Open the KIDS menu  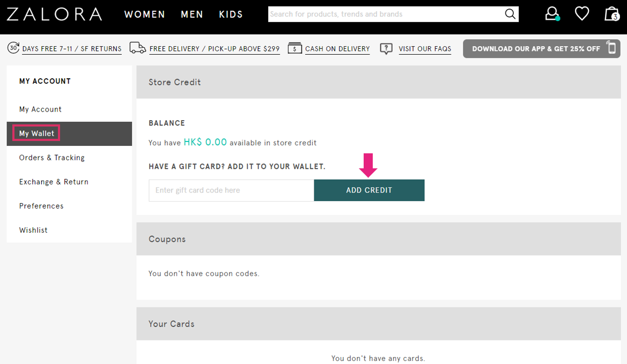tap(231, 14)
